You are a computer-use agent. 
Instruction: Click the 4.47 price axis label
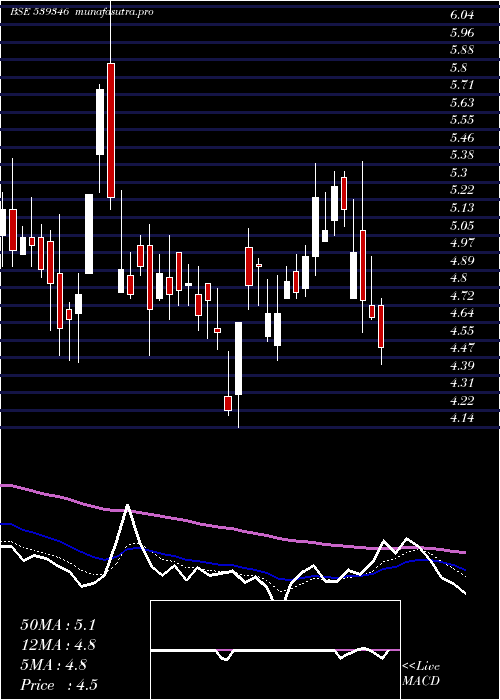(x=462, y=348)
